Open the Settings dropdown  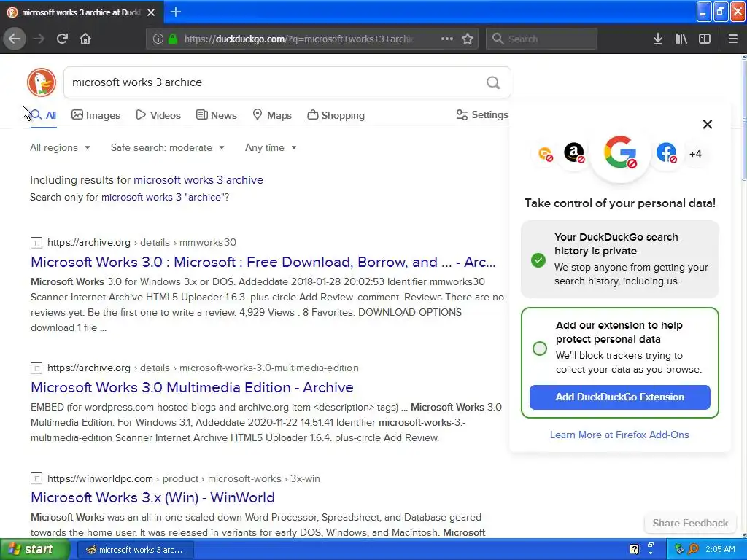482,114
